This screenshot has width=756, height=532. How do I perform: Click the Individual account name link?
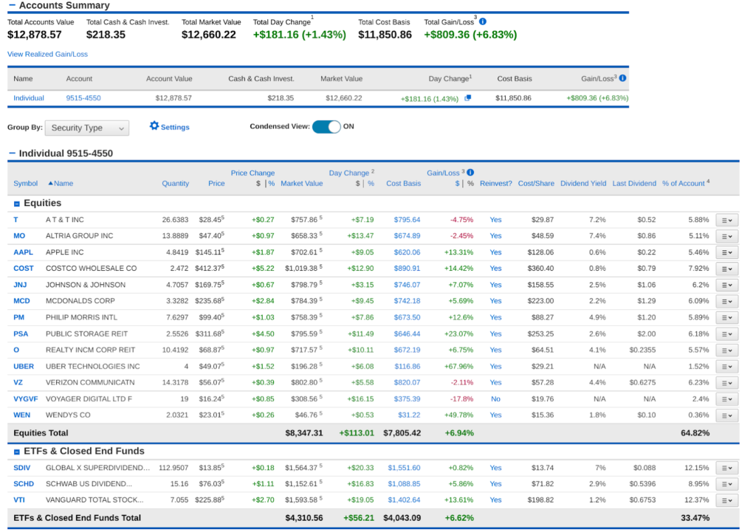pos(28,98)
